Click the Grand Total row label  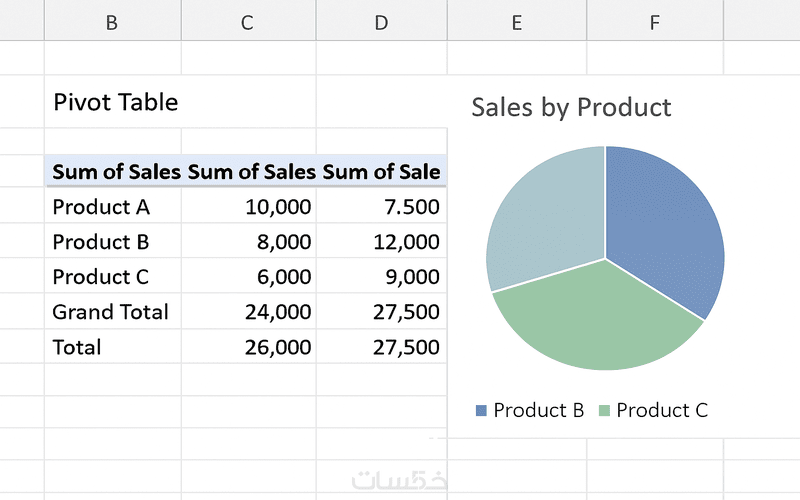coord(110,312)
